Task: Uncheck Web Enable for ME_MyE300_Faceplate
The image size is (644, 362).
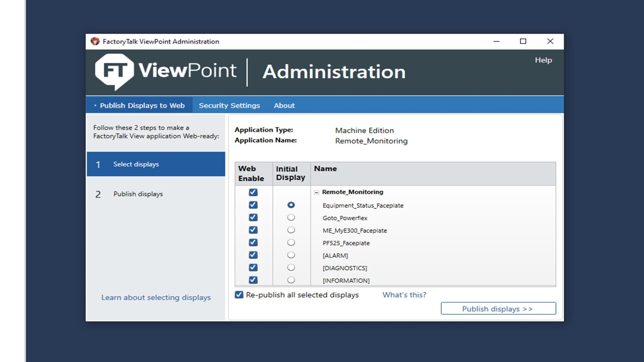Action: coord(253,230)
